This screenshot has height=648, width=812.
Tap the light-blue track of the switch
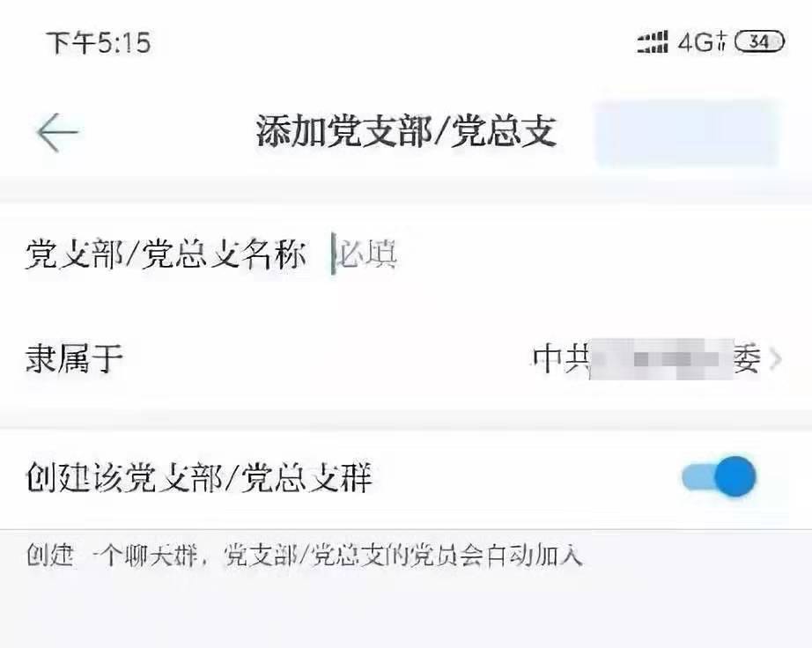pyautogui.click(x=699, y=476)
